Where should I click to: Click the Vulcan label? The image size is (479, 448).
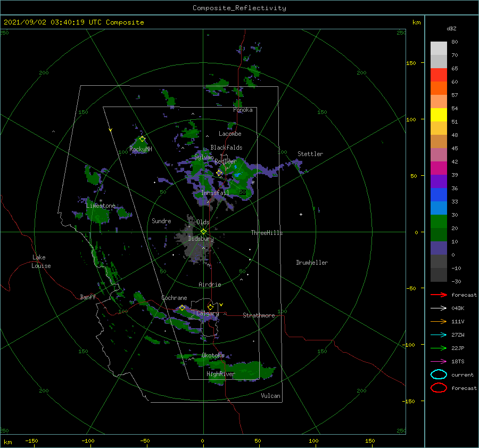(x=270, y=396)
